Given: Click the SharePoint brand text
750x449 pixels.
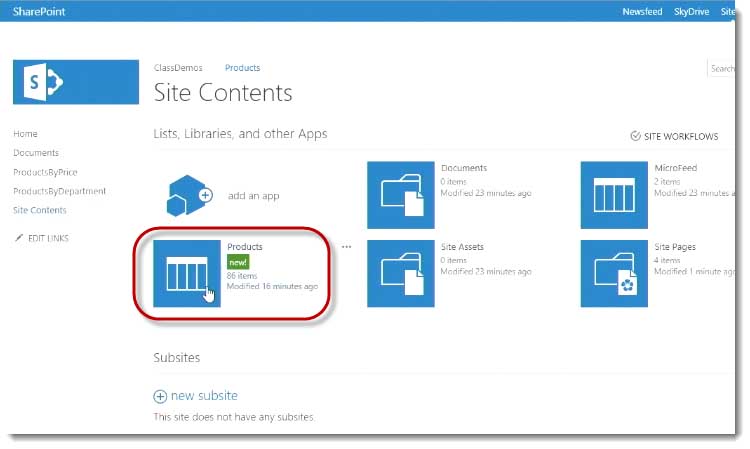Looking at the screenshot, I should pyautogui.click(x=39, y=11).
